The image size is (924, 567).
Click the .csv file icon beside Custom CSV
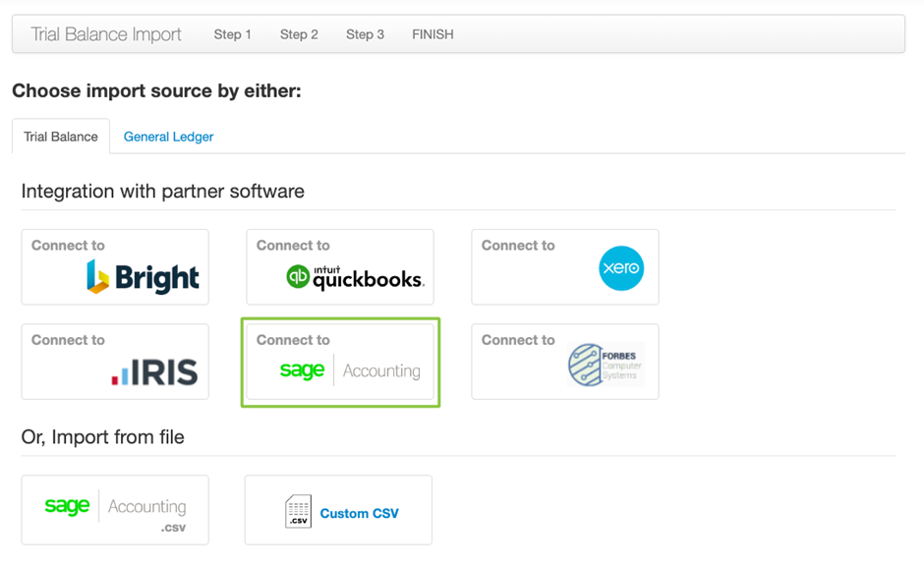[298, 512]
